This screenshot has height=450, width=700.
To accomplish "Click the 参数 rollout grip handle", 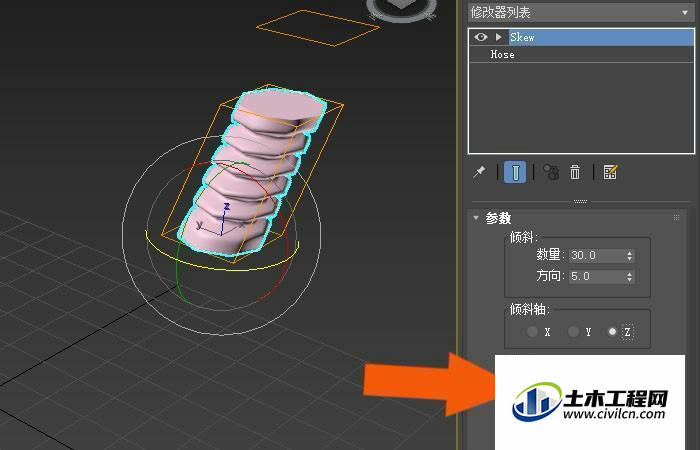I will [x=676, y=218].
